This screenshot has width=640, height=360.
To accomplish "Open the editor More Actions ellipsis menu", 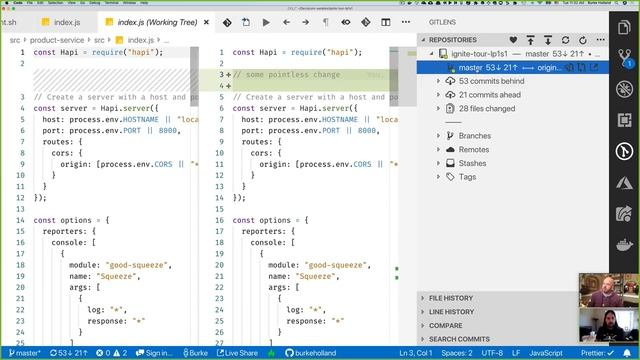I will (x=406, y=22).
